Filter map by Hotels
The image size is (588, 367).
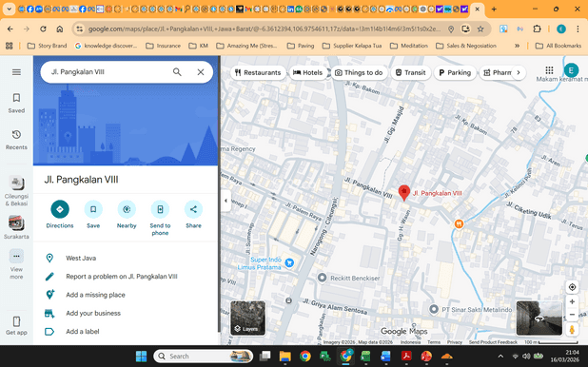tap(307, 72)
